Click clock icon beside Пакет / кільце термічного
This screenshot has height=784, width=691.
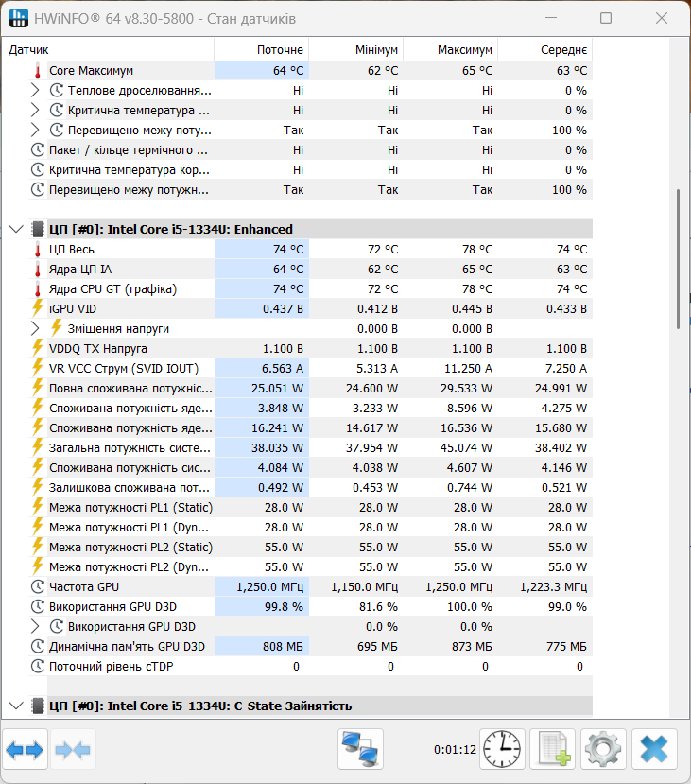coord(38,149)
